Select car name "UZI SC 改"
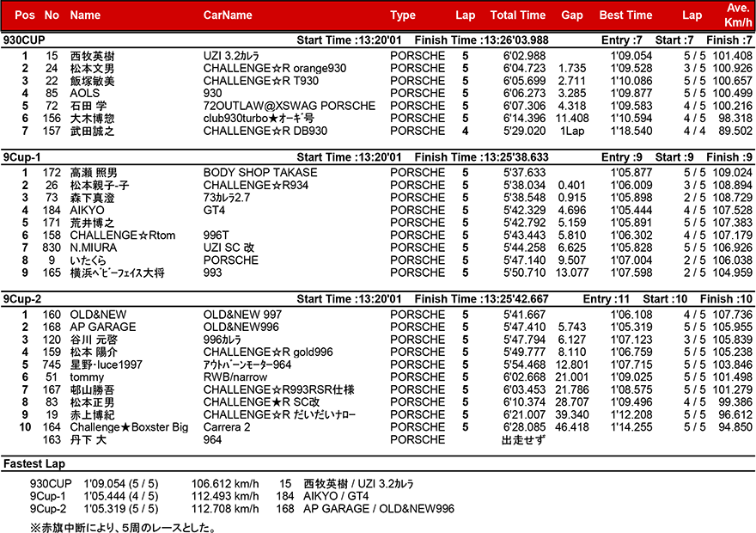Image resolution: width=756 pixels, height=533 pixels. tap(229, 248)
